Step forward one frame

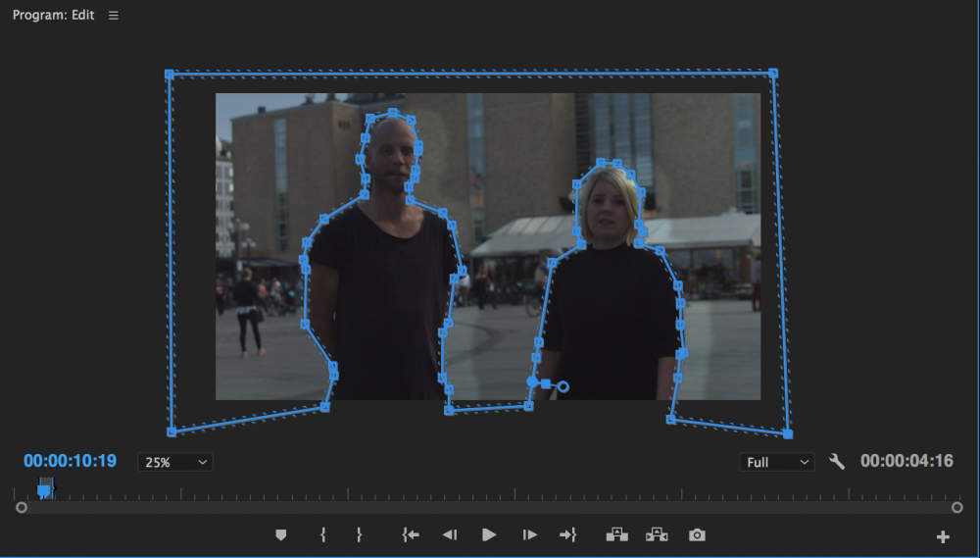pyautogui.click(x=529, y=534)
